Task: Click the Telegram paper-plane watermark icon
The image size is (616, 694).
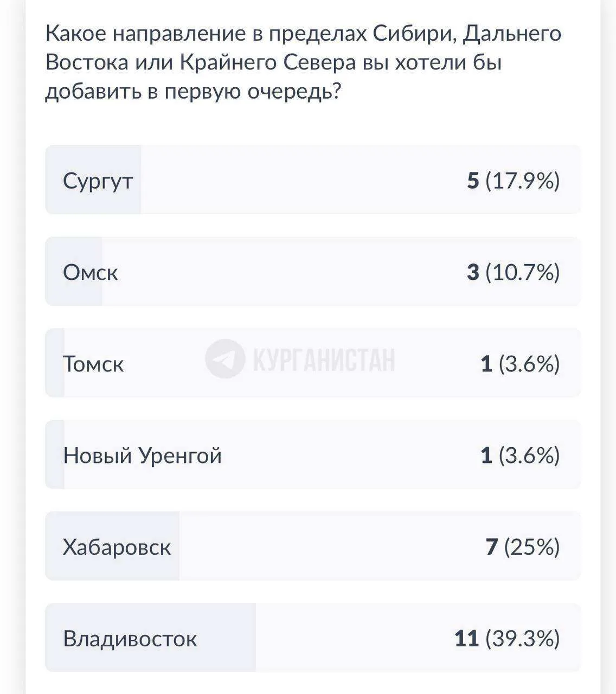Action: point(225,358)
